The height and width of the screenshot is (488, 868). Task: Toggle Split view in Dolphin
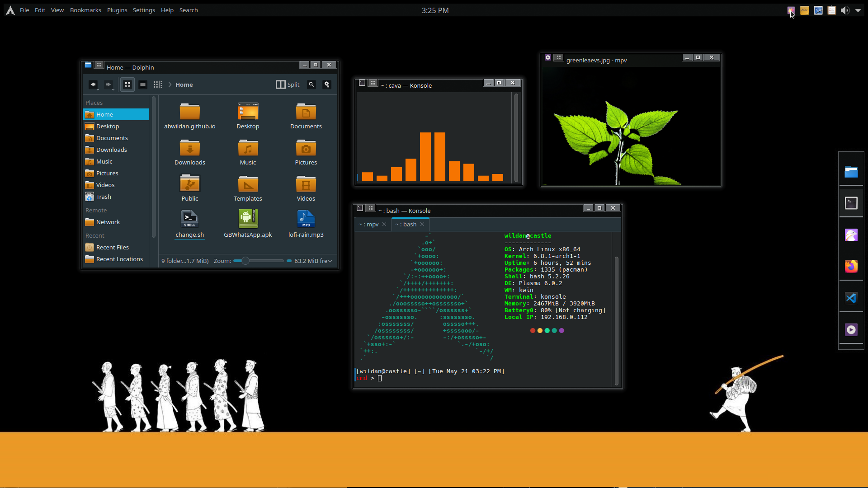pos(288,84)
